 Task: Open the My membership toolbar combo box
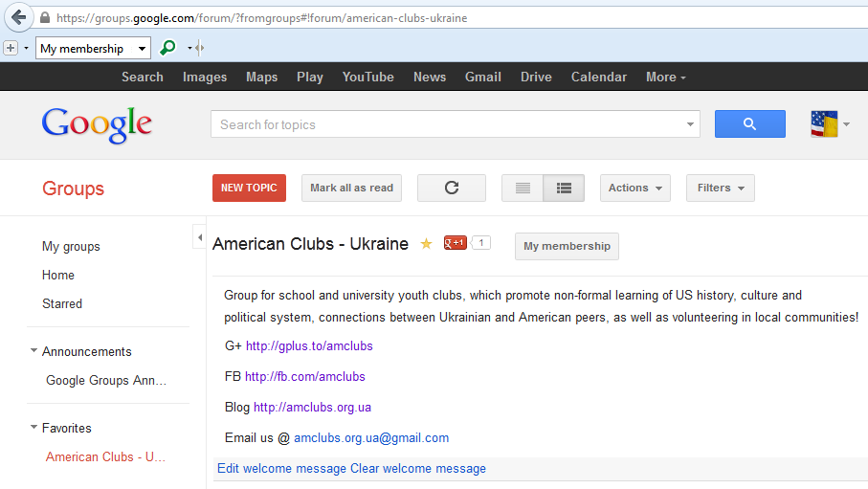(x=93, y=48)
